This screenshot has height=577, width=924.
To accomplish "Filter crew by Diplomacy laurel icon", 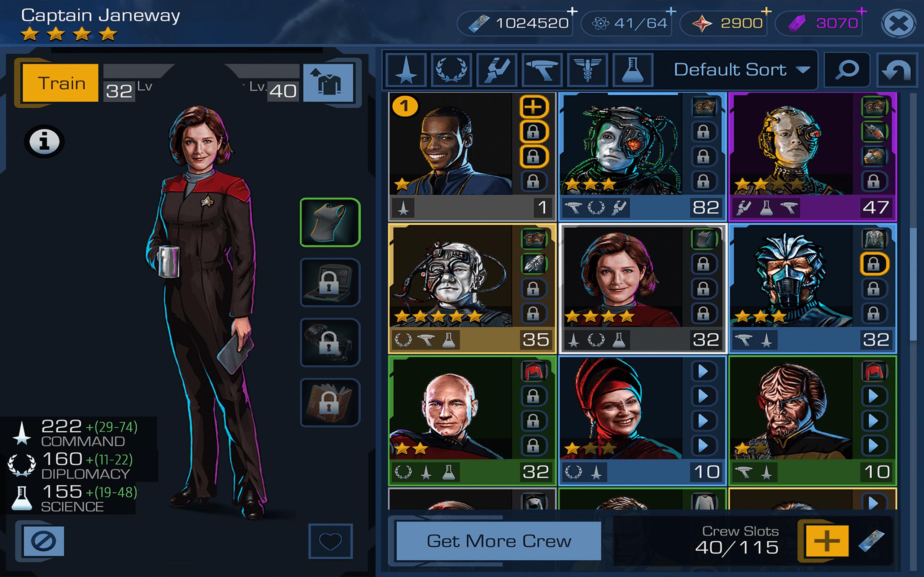I will click(x=451, y=70).
